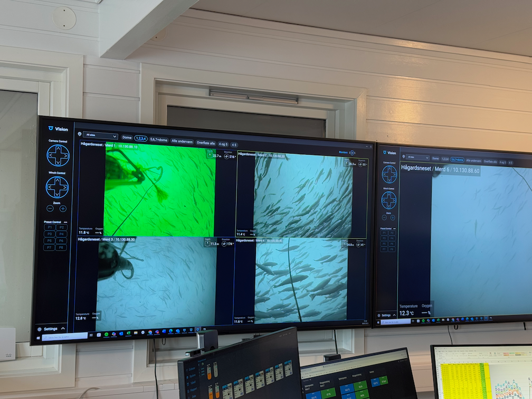Select Alle undervann tab on left monitor
This screenshot has height=399, width=532.
click(x=182, y=141)
